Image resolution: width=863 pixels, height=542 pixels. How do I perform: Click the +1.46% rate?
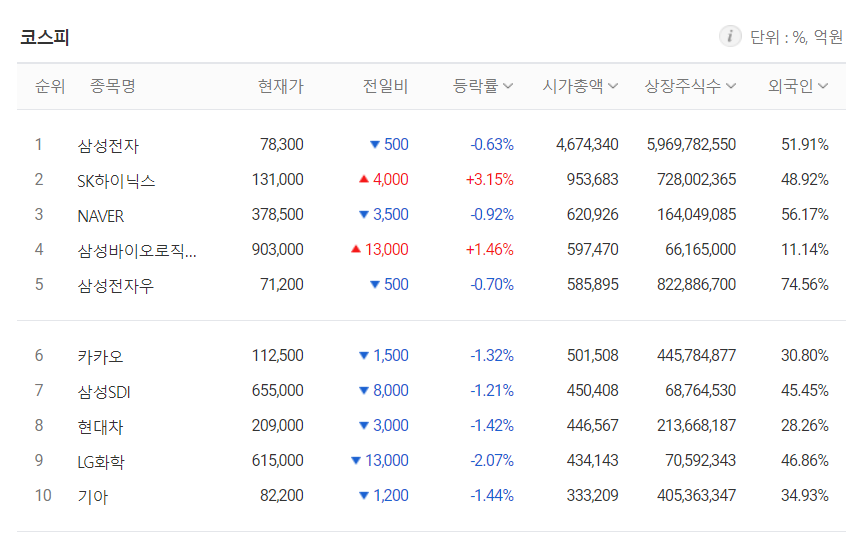click(x=490, y=249)
